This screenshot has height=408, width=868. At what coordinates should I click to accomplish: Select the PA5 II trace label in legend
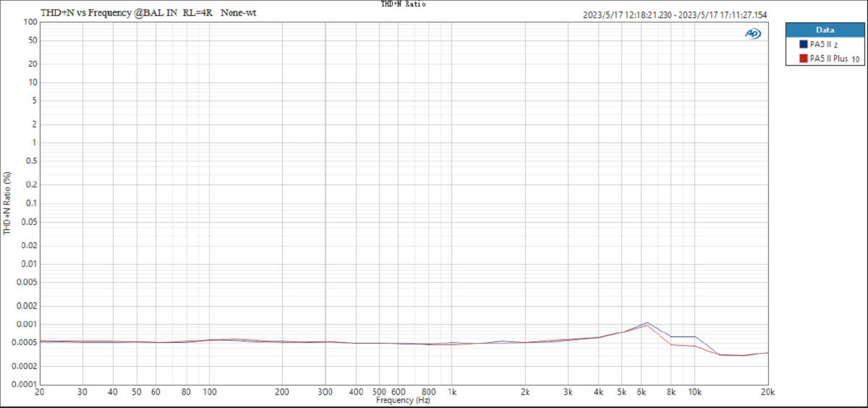pos(820,45)
